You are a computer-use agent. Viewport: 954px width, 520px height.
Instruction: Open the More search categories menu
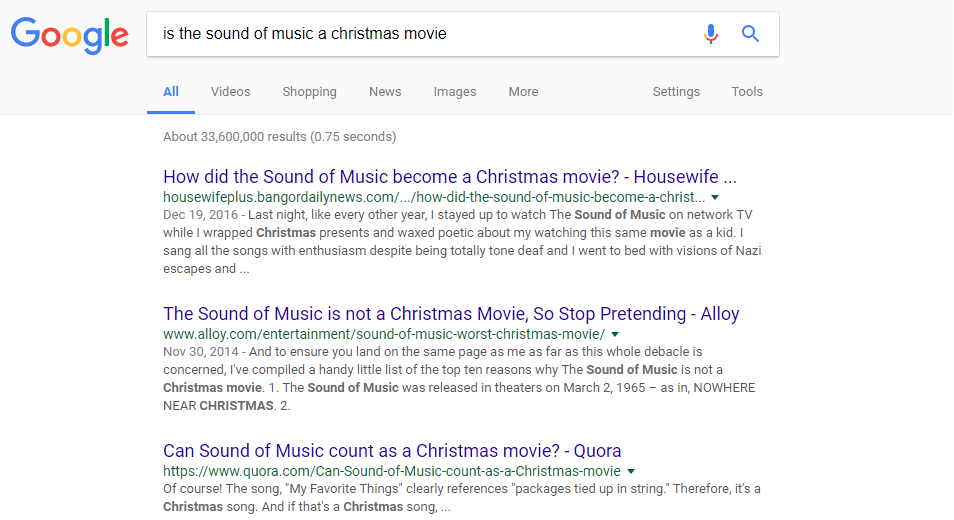tap(523, 91)
